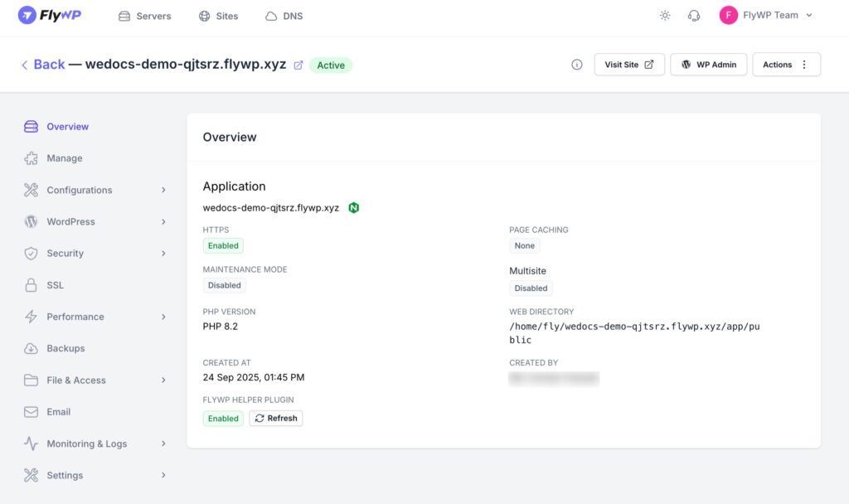Click the SSL padlock icon in the sidebar
849x504 pixels.
click(32, 285)
